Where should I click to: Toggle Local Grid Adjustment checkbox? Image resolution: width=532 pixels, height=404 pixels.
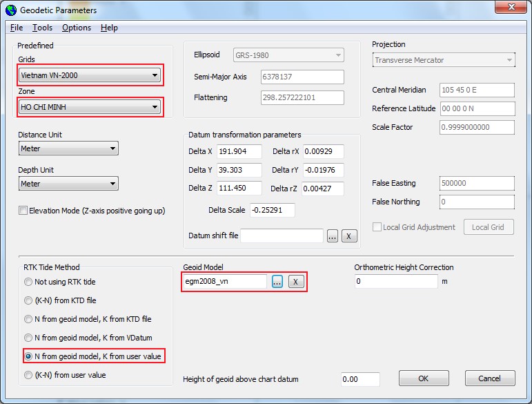pos(377,227)
